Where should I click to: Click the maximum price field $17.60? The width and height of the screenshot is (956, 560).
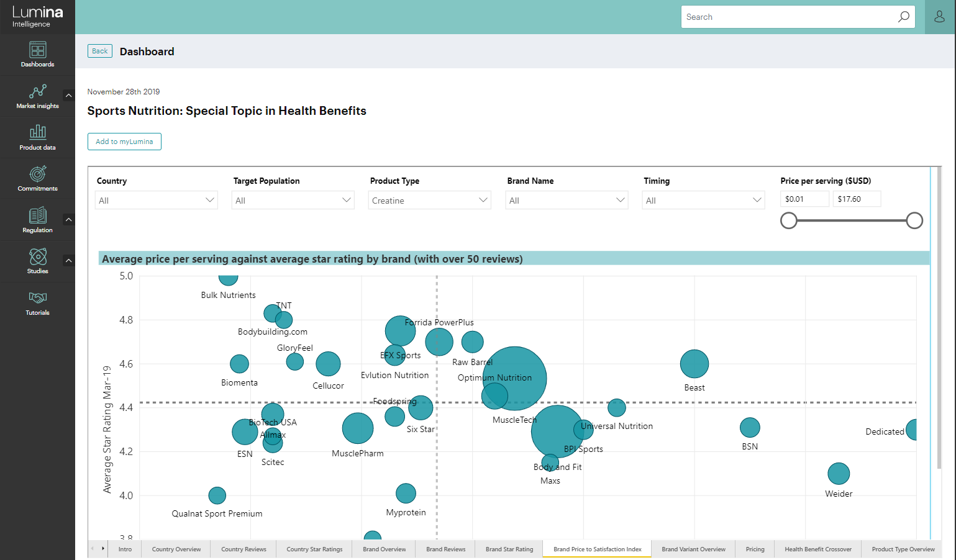[857, 199]
